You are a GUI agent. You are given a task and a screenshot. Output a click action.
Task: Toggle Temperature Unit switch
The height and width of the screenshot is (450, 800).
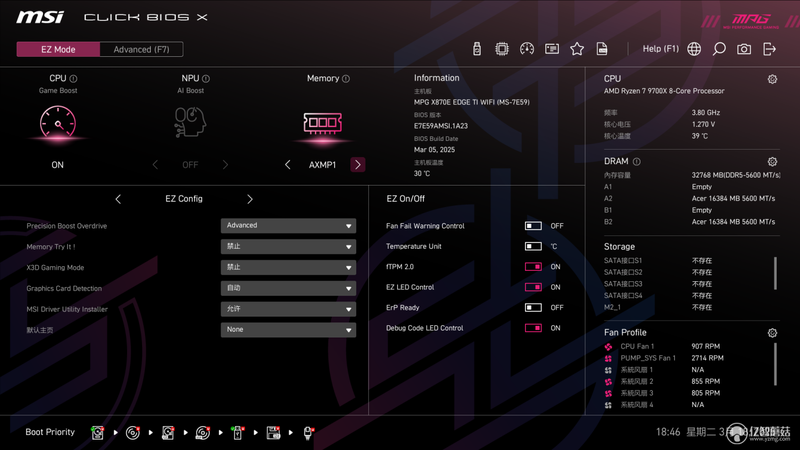533,246
